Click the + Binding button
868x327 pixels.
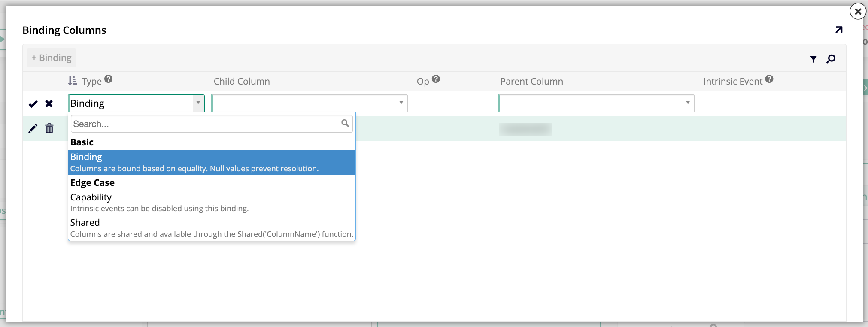click(x=52, y=58)
